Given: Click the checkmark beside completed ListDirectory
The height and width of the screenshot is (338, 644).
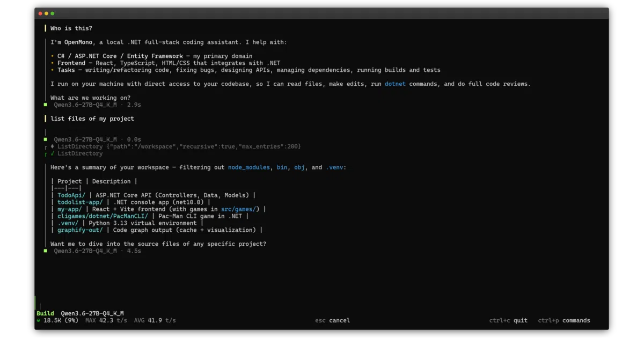Looking at the screenshot, I should pyautogui.click(x=53, y=153).
